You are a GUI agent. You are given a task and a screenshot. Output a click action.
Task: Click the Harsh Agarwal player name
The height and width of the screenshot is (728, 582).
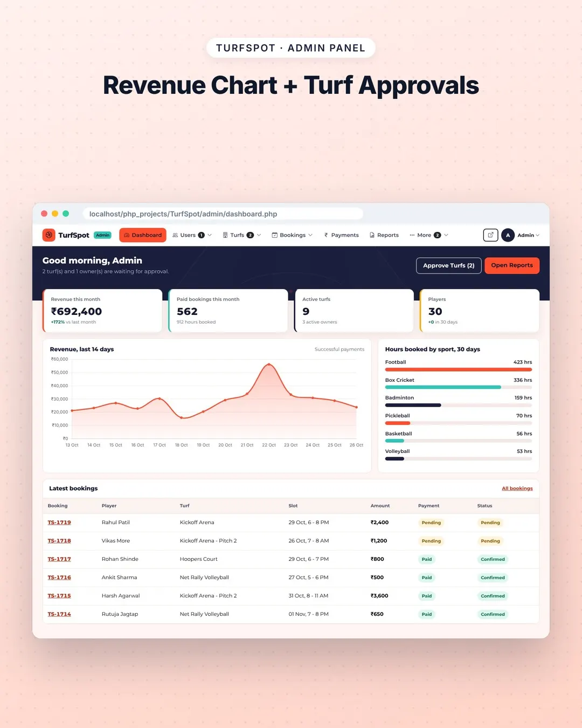coord(121,596)
